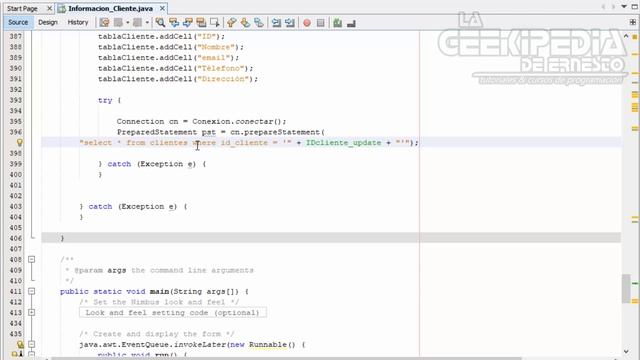Viewport: 640px width, 360px height.
Task: Click 'Runnable' on the invokeLater line
Action: 268,344
